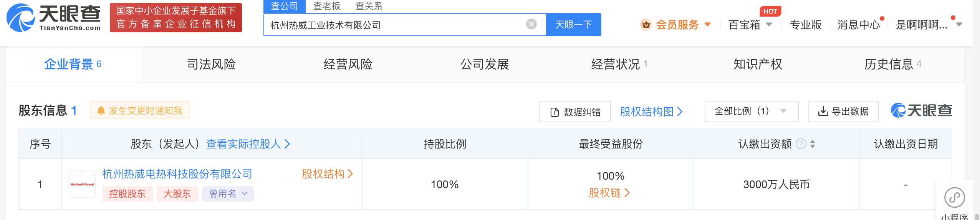Open the 专业版 link

(806, 25)
